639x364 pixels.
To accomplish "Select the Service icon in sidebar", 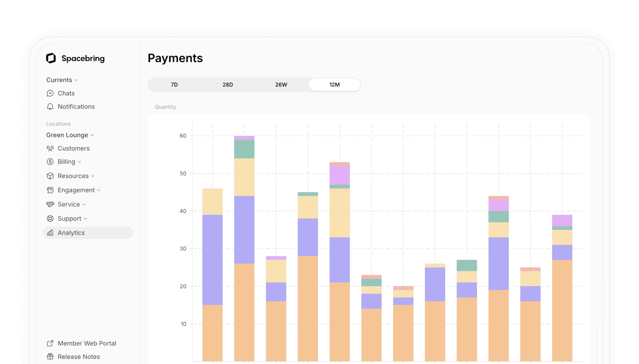I will click(50, 204).
